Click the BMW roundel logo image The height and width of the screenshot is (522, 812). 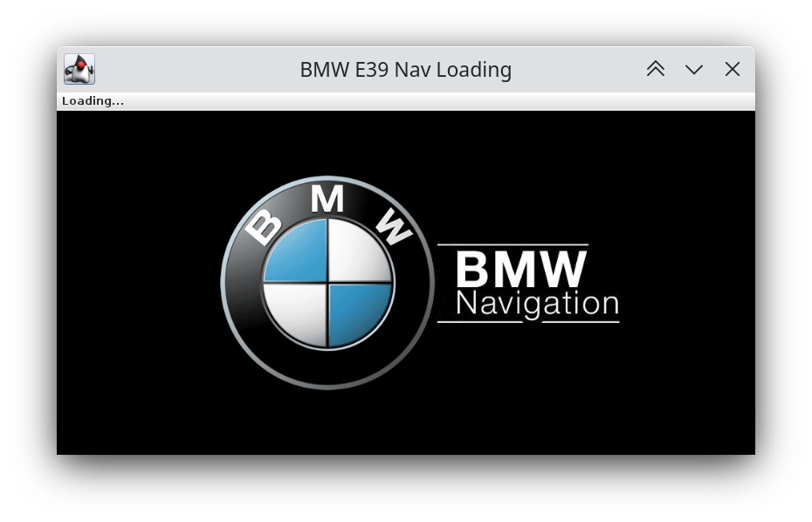click(327, 282)
